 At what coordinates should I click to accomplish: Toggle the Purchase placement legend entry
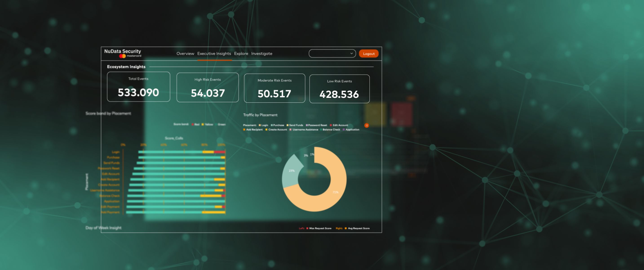279,125
